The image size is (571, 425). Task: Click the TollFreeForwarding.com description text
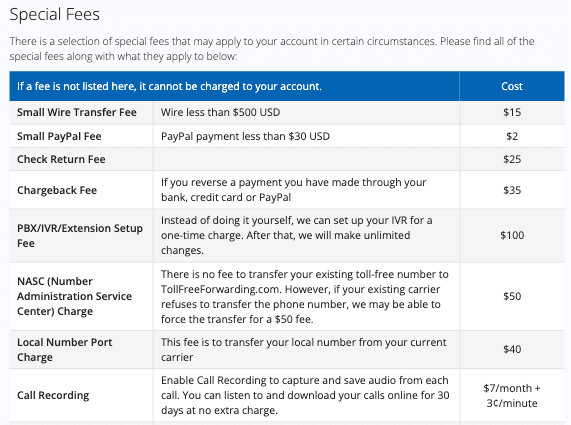pyautogui.click(x=305, y=296)
